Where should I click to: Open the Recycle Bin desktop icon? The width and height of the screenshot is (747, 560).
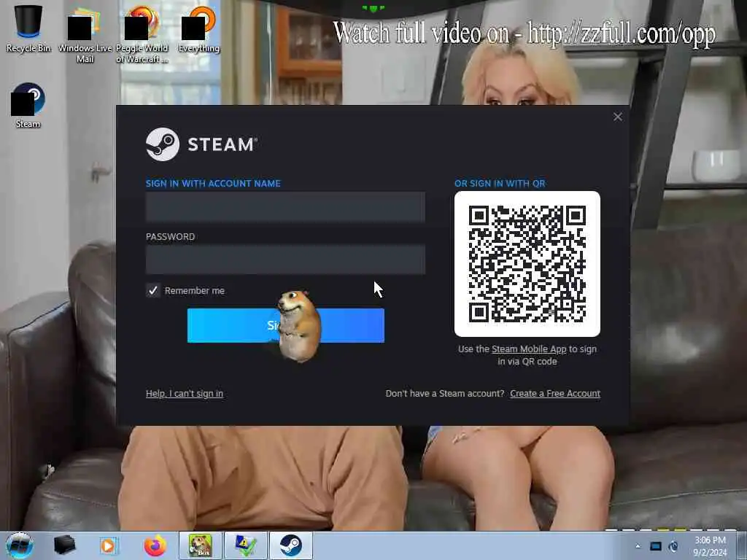click(28, 28)
